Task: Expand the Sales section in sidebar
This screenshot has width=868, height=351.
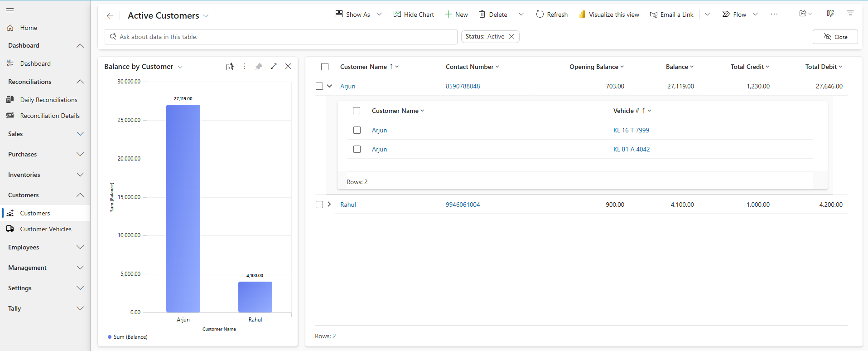Action: click(x=44, y=134)
